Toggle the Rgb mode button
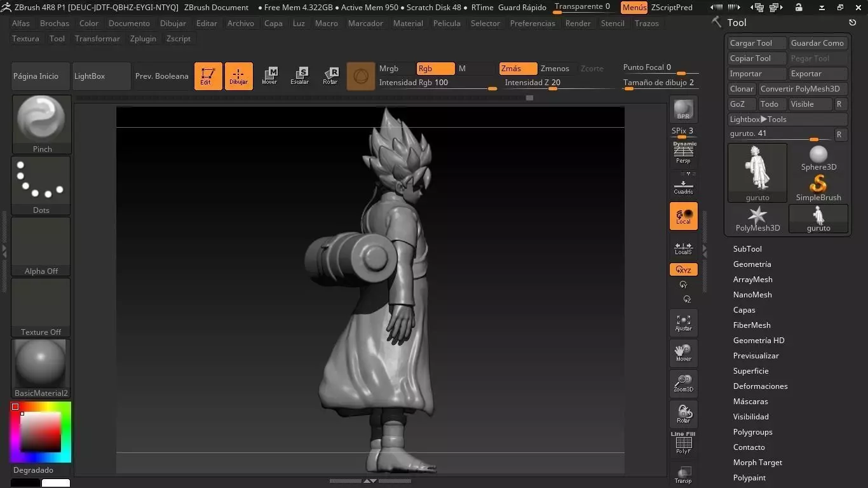The height and width of the screenshot is (488, 868). tap(435, 69)
